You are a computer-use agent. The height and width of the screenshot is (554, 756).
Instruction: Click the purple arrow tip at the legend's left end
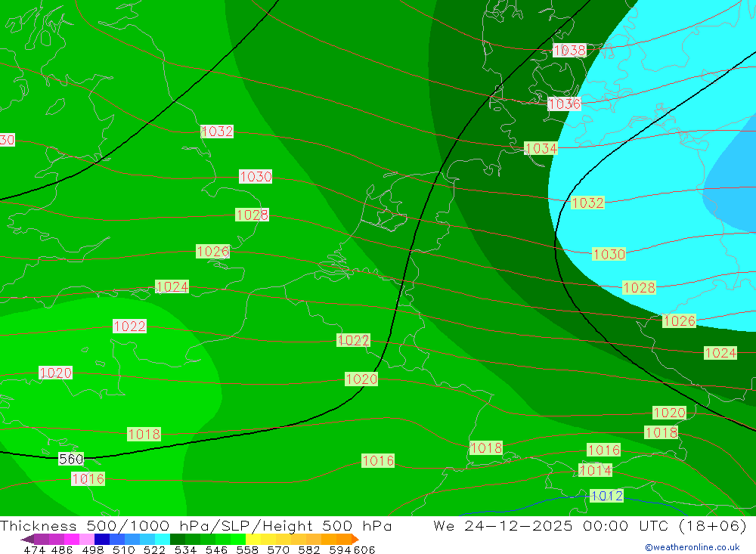pos(27,539)
